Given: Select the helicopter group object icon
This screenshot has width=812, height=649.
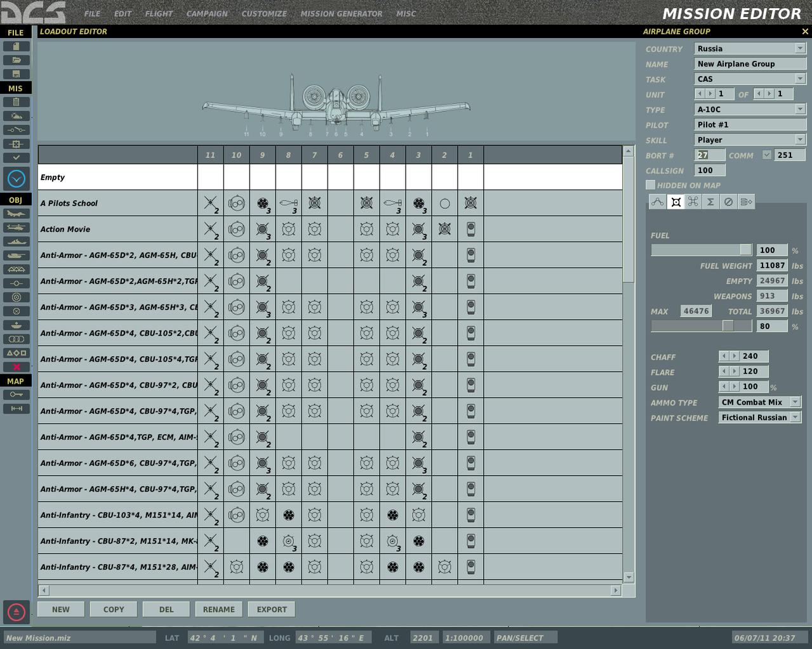Looking at the screenshot, I should click(x=17, y=228).
